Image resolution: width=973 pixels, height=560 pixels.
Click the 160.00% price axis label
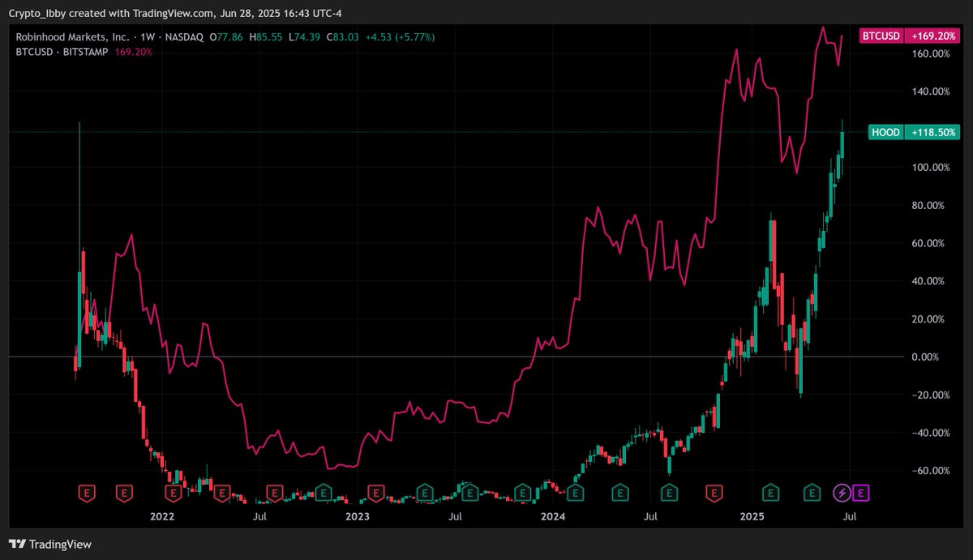(x=930, y=53)
